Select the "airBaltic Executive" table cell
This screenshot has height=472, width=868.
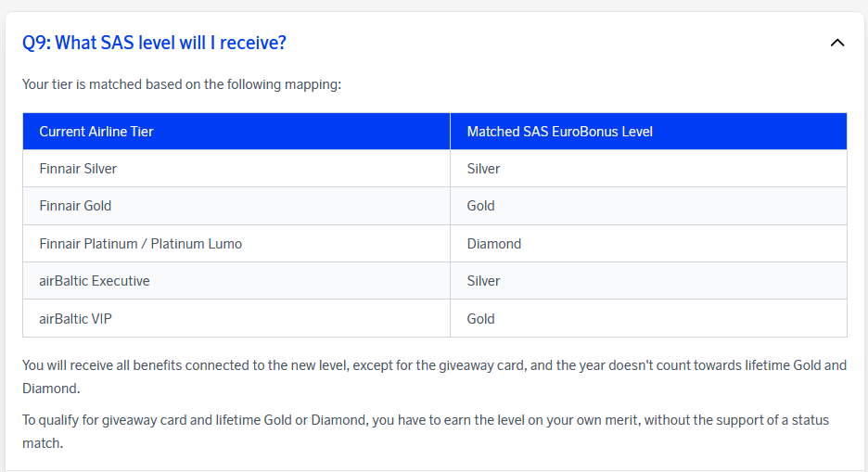[94, 281]
